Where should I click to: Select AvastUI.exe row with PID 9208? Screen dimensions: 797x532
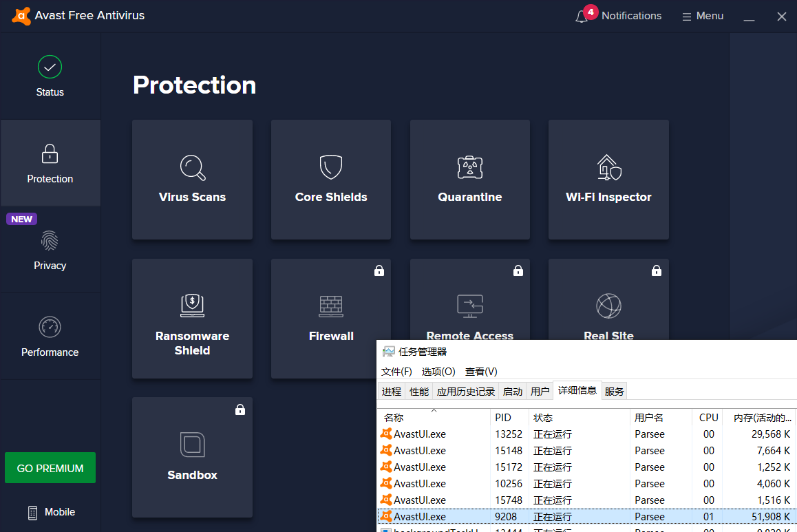pos(588,516)
